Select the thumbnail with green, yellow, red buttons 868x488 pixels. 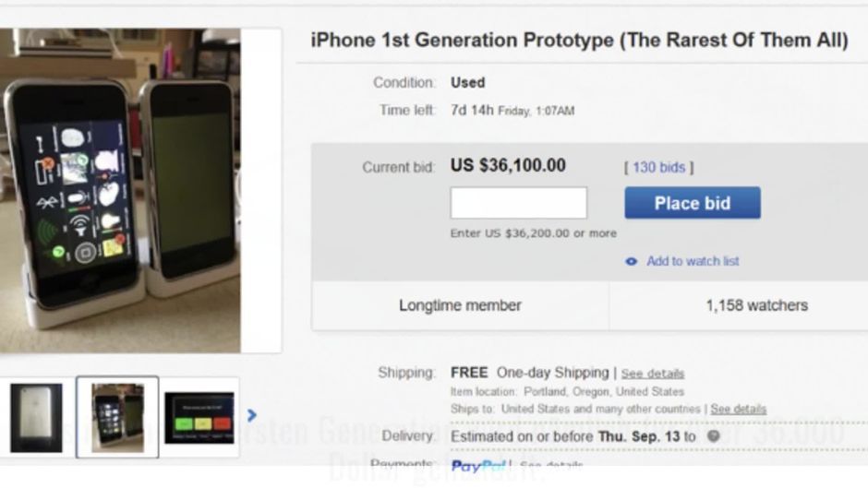[199, 418]
